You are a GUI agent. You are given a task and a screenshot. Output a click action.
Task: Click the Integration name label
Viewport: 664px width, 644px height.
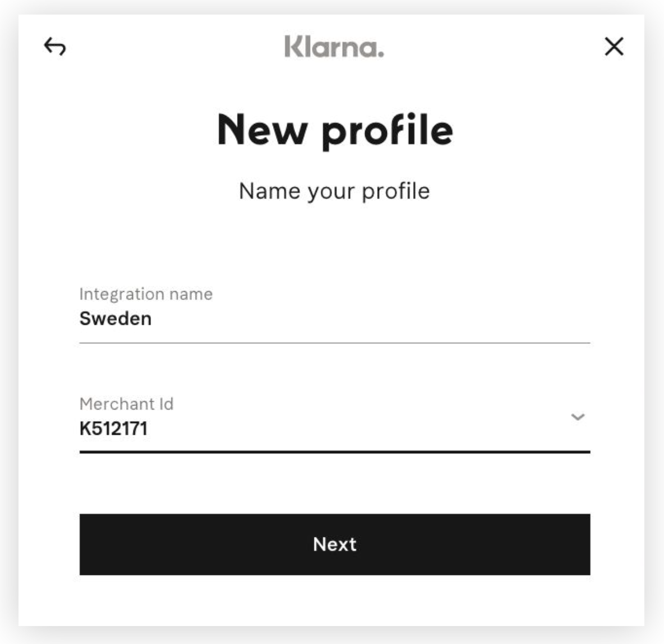coord(146,293)
